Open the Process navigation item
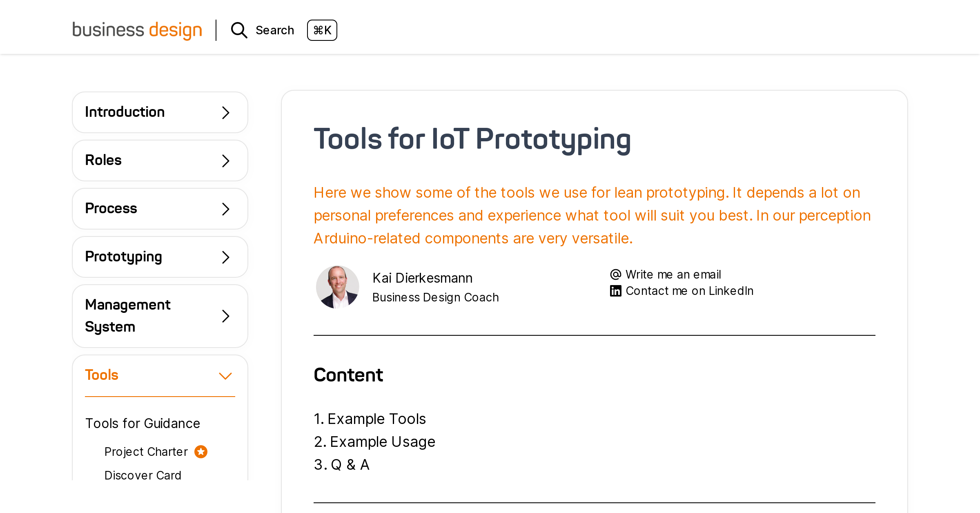Image resolution: width=980 pixels, height=513 pixels. pyautogui.click(x=160, y=208)
